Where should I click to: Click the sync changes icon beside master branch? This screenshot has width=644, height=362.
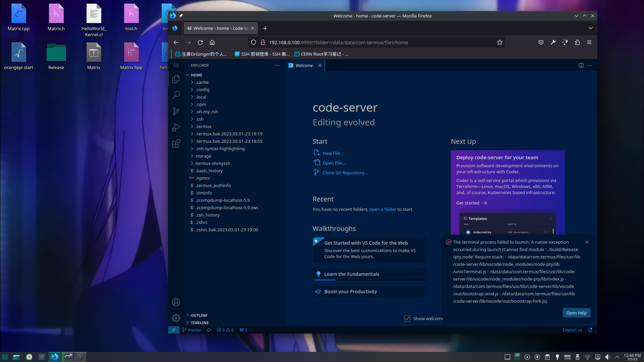tap(209, 330)
